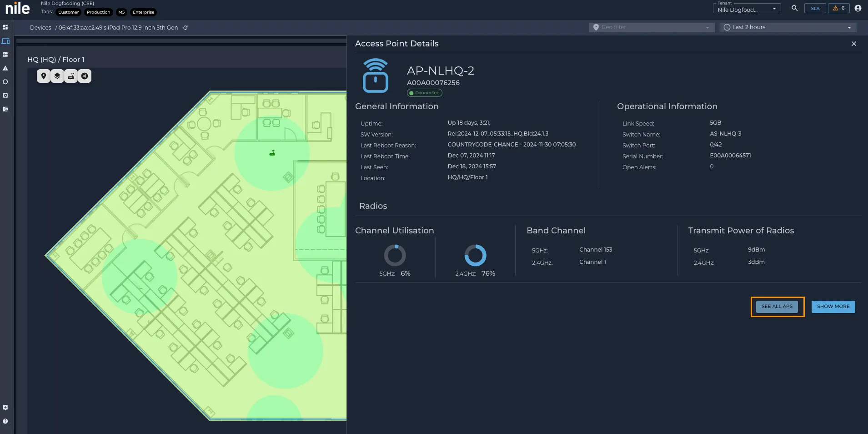Image resolution: width=868 pixels, height=434 pixels.
Task: Click the Production tag
Action: [x=99, y=12]
